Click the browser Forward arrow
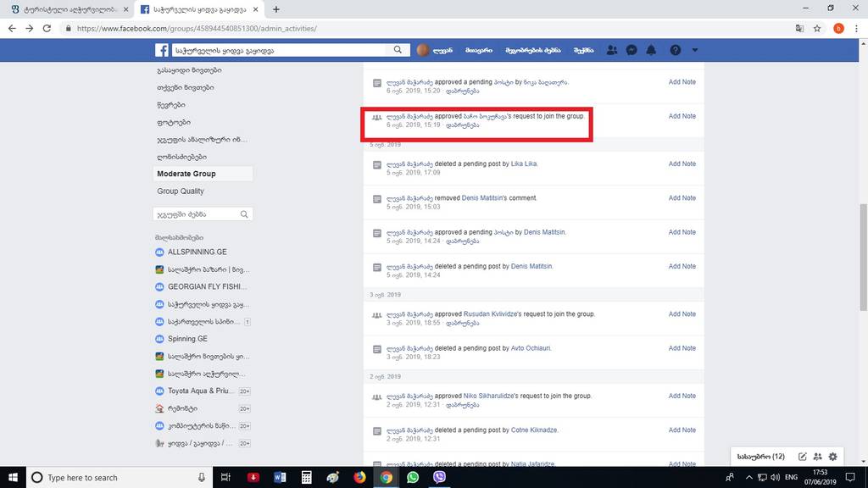This screenshot has height=488, width=868. click(30, 28)
